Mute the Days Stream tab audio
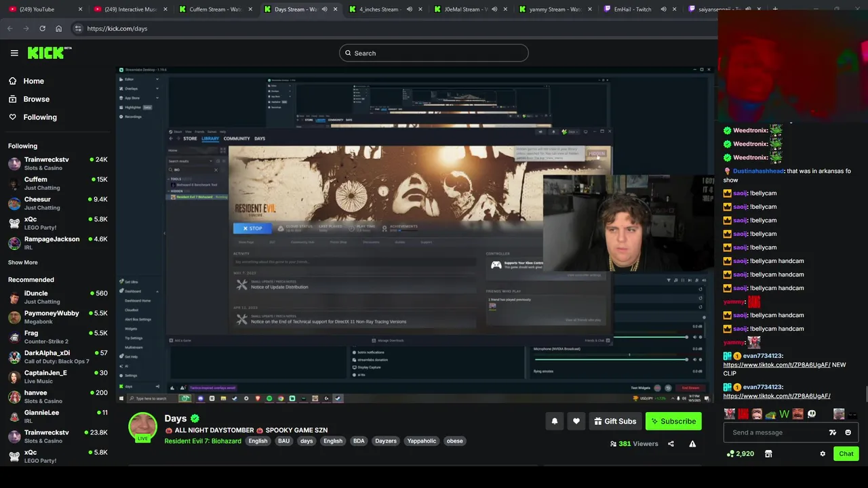 (324, 9)
